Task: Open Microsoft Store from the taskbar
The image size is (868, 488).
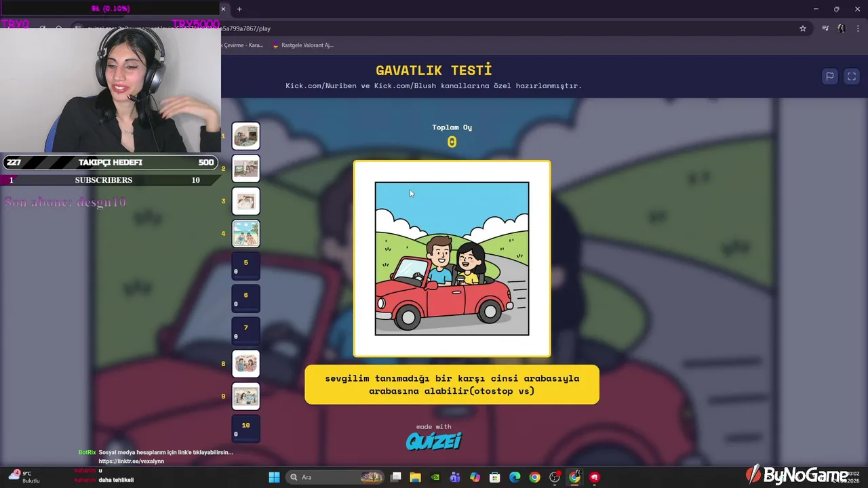Action: point(495,477)
